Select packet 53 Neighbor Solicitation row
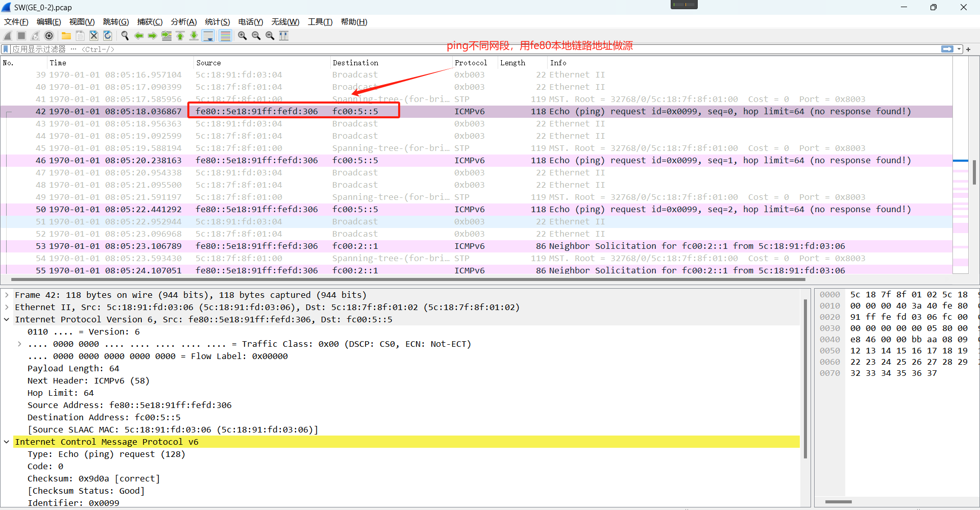 476,246
